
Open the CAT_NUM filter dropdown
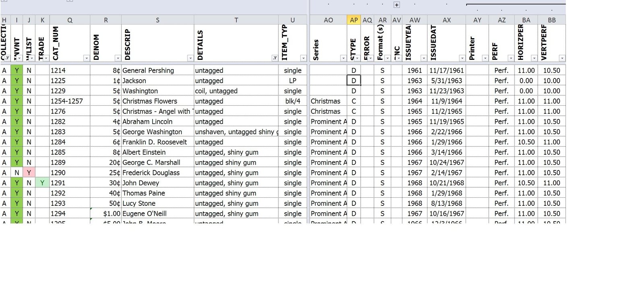tap(86, 58)
